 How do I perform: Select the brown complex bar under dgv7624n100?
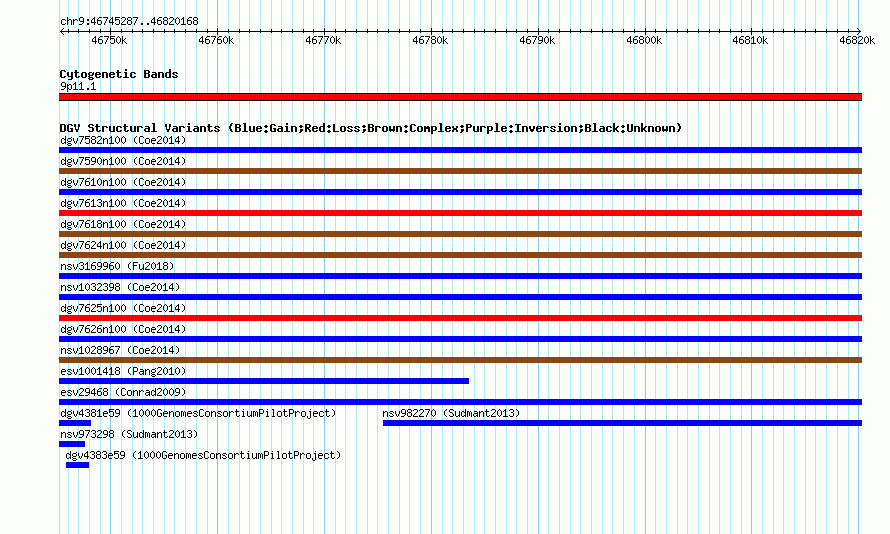point(460,255)
